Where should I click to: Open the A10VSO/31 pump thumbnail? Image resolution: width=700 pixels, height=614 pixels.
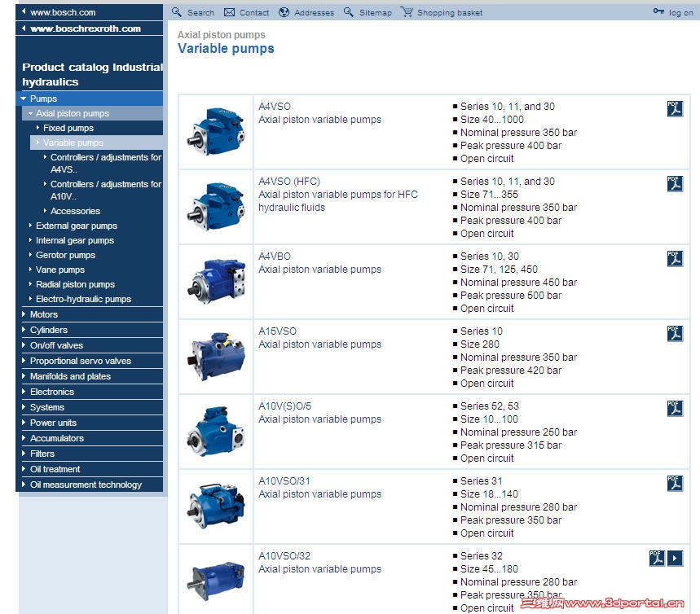pyautogui.click(x=216, y=507)
